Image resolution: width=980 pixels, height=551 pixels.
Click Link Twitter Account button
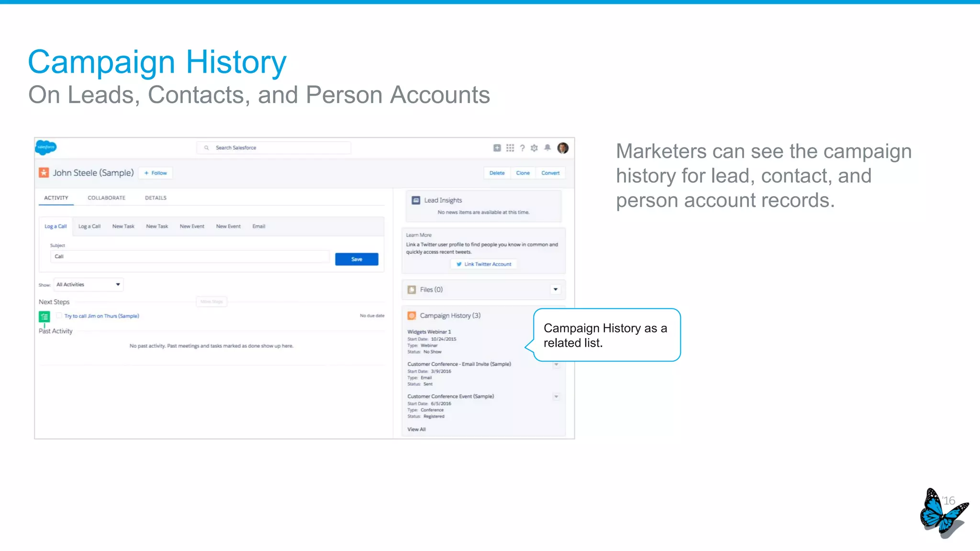tap(483, 264)
